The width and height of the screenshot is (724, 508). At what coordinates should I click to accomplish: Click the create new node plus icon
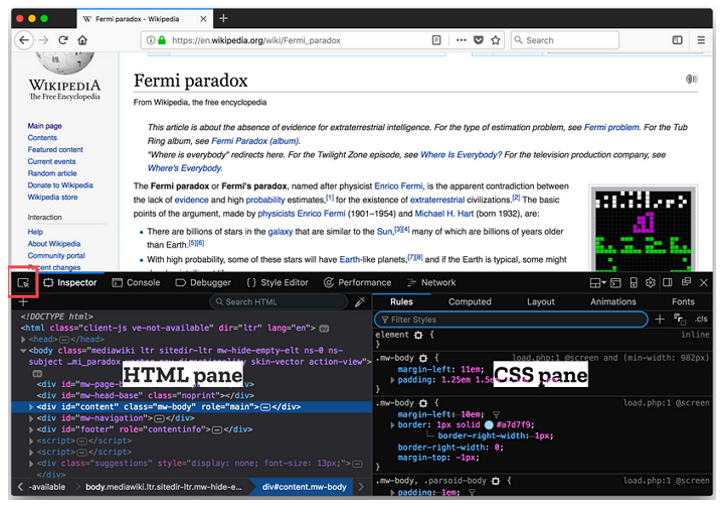23,302
